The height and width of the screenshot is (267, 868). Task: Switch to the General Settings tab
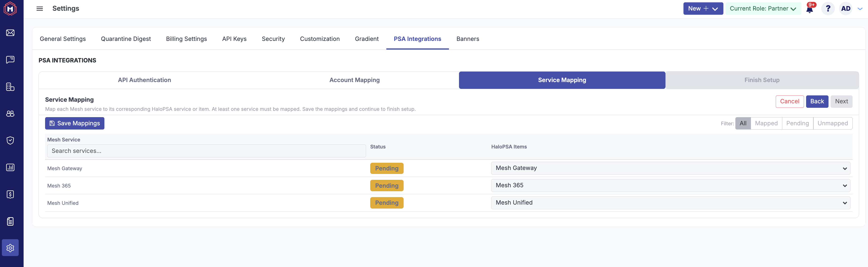click(63, 39)
